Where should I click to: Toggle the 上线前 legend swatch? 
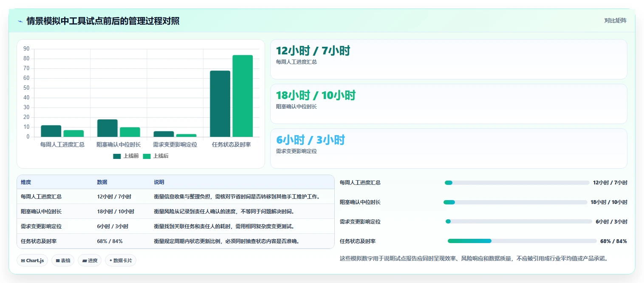pyautogui.click(x=117, y=156)
